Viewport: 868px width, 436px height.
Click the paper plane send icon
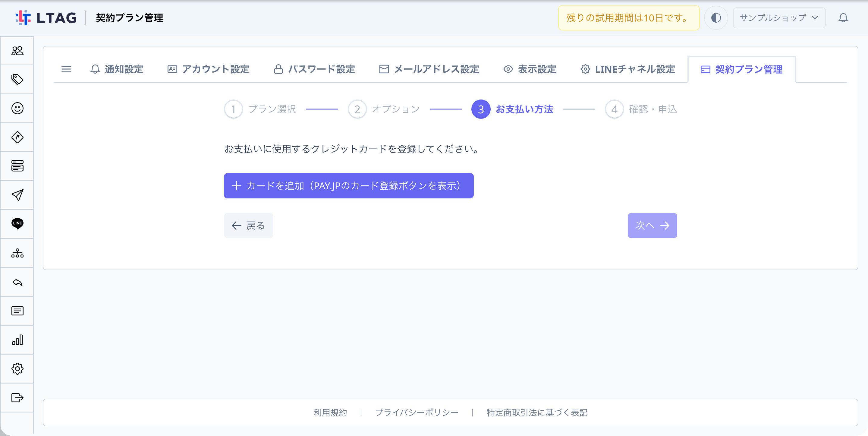tap(17, 195)
